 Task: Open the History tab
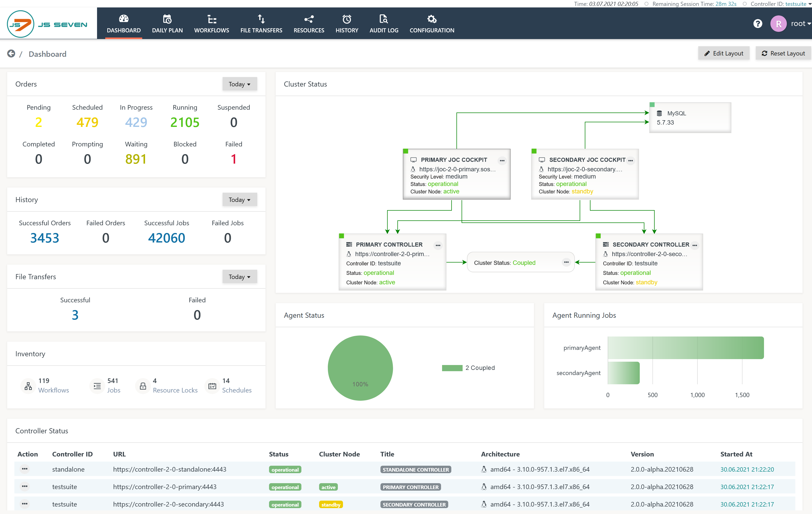pyautogui.click(x=347, y=24)
